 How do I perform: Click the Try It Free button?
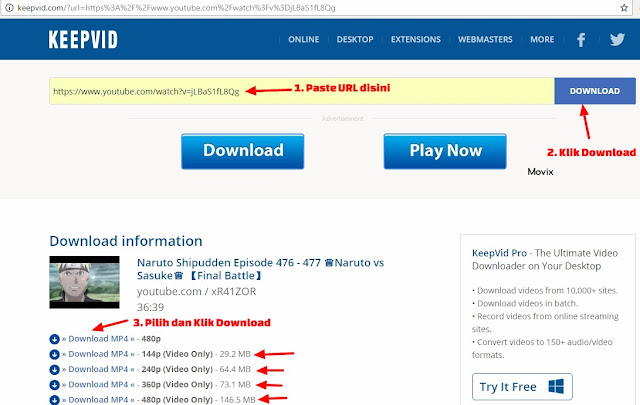coord(522,387)
